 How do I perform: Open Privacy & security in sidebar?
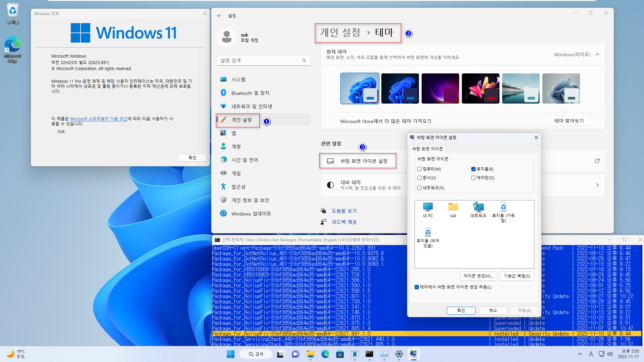click(263, 200)
